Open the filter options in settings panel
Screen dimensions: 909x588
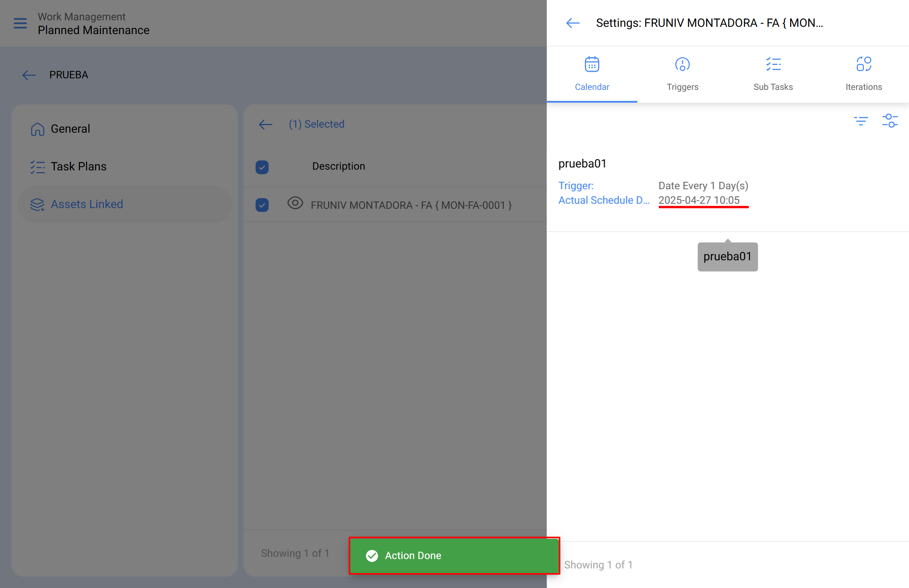pos(860,120)
